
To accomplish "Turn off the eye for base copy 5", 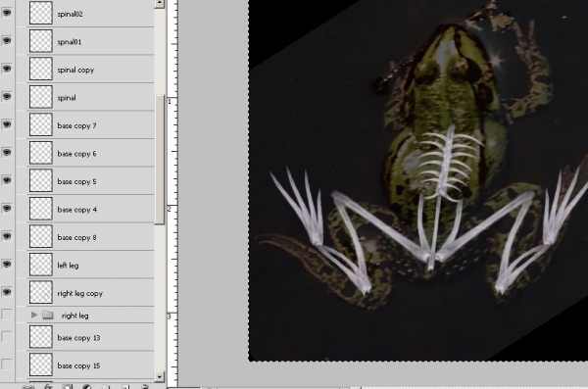I will tap(7, 180).
